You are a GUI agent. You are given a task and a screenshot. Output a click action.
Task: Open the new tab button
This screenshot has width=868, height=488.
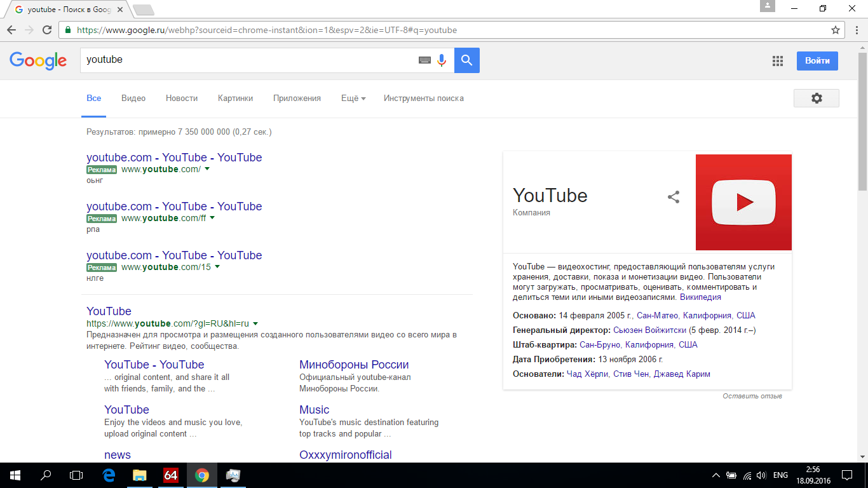click(x=144, y=10)
